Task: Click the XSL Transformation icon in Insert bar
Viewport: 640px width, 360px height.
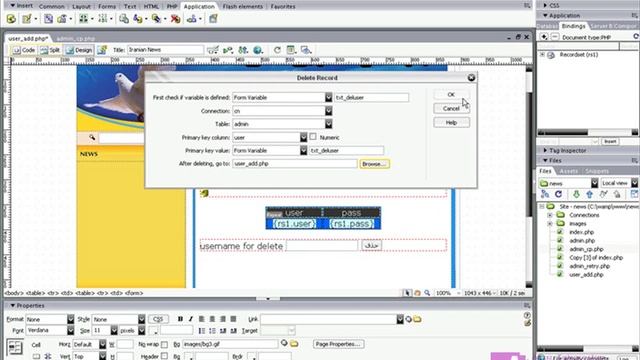Action: 213,19
